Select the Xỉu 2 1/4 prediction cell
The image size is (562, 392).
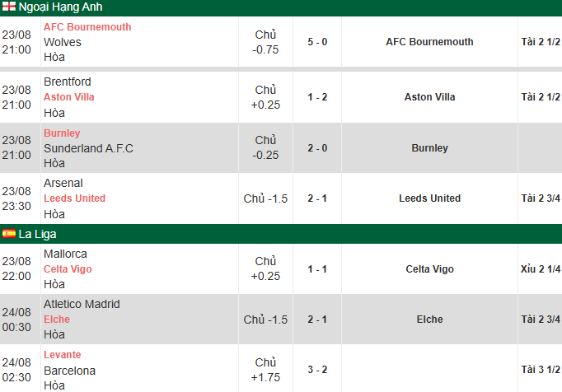pos(540,269)
